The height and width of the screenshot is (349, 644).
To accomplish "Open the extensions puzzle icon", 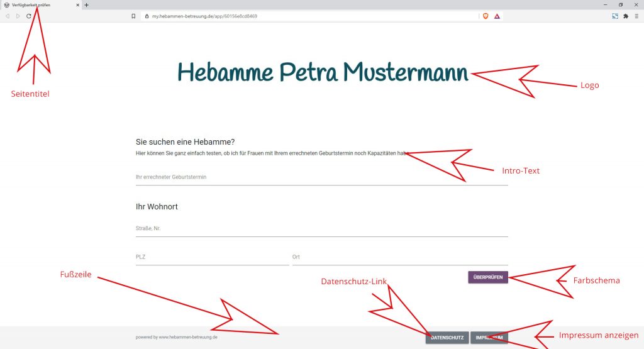I will pyautogui.click(x=626, y=16).
